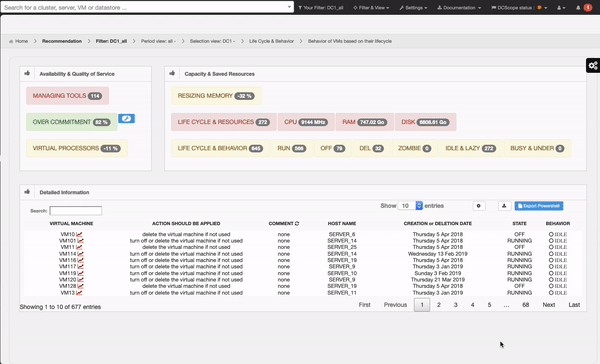Open the chart icon next to VM11
The width and height of the screenshot is (600, 364).
[79, 247]
